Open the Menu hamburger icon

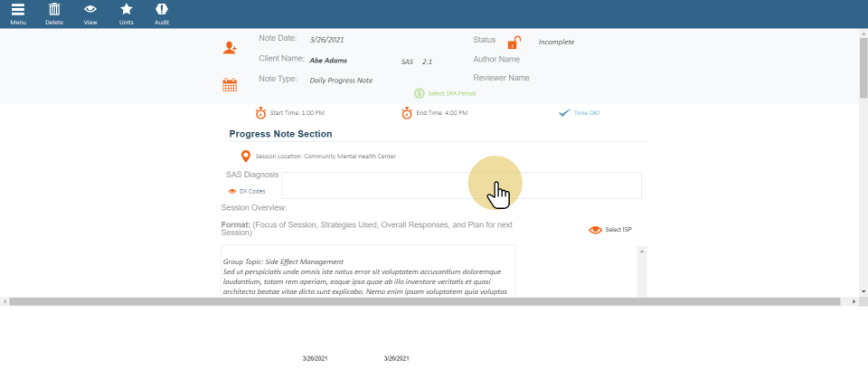[18, 10]
